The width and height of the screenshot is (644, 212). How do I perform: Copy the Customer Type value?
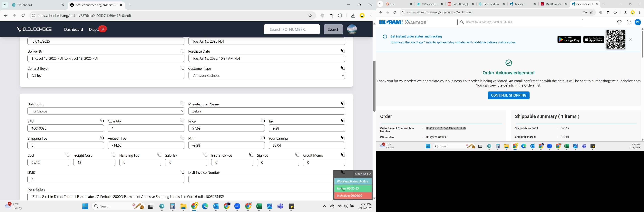(343, 68)
